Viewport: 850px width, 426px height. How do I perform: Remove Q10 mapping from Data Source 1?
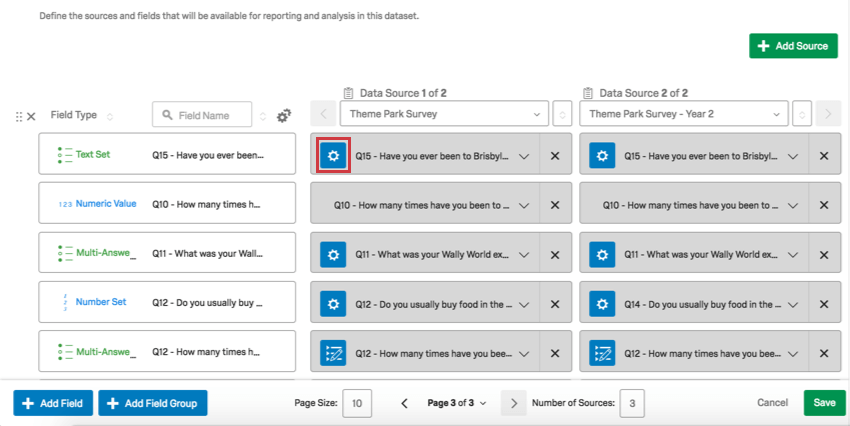[555, 205]
